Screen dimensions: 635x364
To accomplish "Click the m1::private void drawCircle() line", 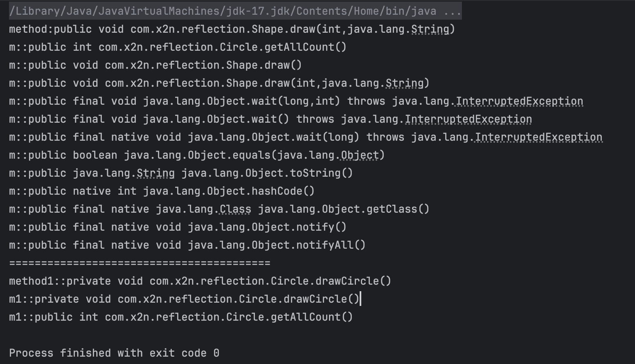I will (184, 299).
